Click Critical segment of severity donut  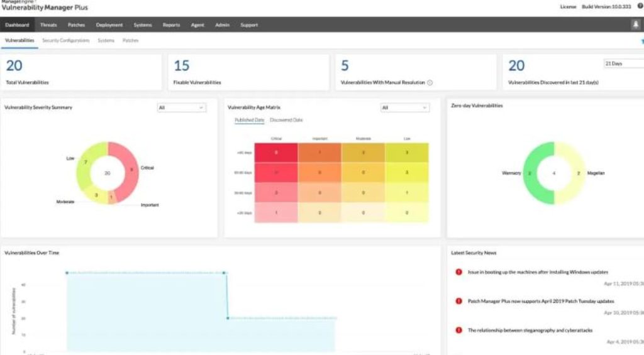(x=131, y=170)
